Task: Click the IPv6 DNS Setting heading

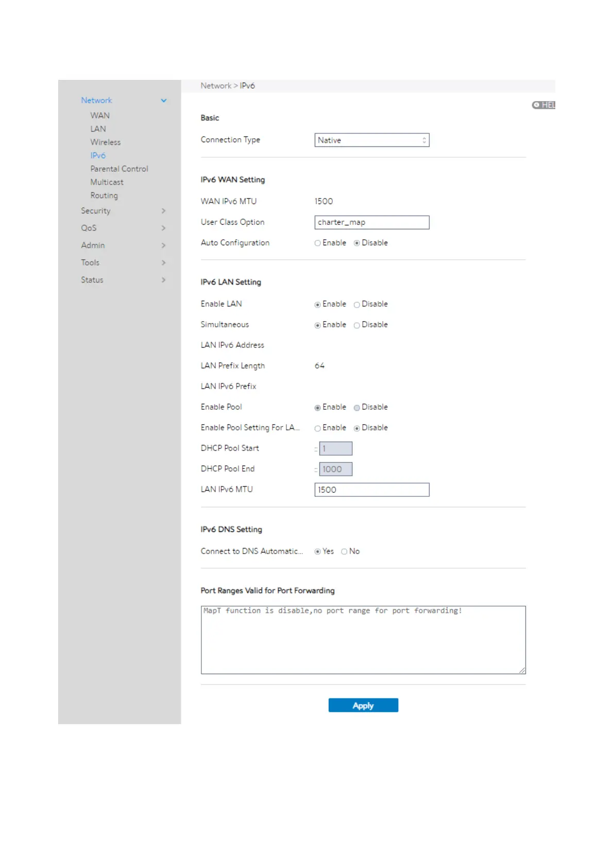Action: [x=231, y=530]
